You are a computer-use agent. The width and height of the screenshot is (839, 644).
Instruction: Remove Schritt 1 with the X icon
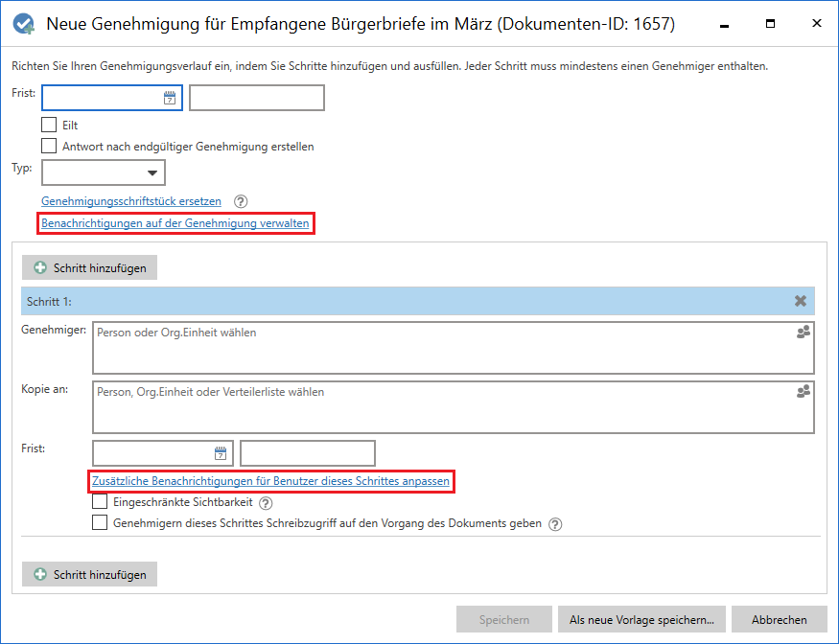coord(801,301)
